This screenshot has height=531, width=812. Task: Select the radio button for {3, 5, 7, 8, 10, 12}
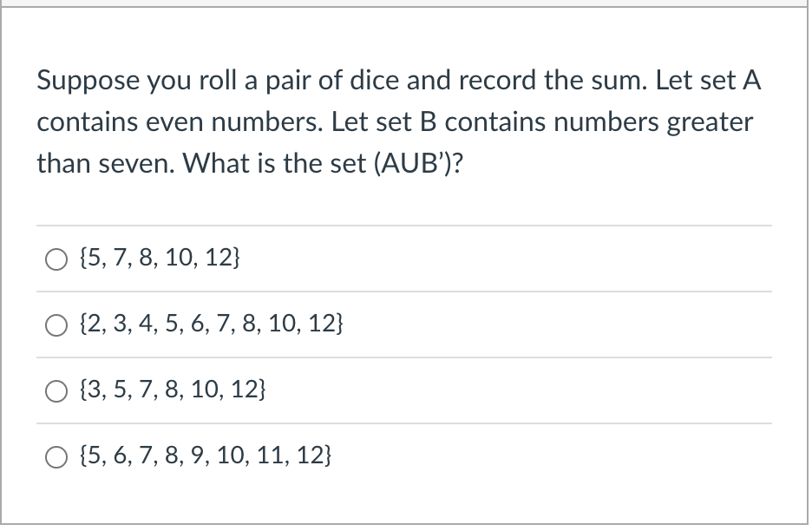pos(56,391)
